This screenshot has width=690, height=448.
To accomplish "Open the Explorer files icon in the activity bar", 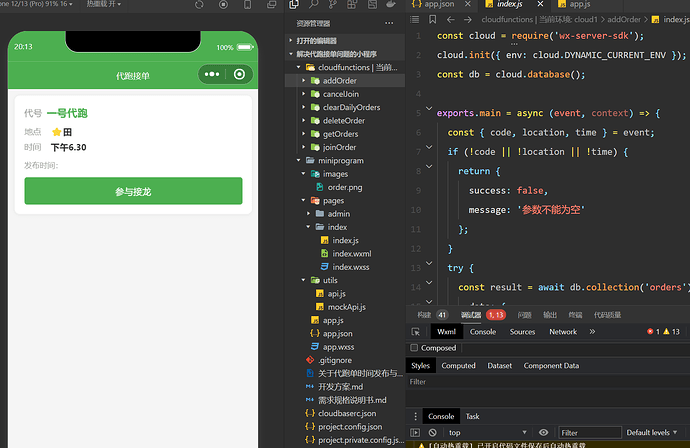I will 294,4.
